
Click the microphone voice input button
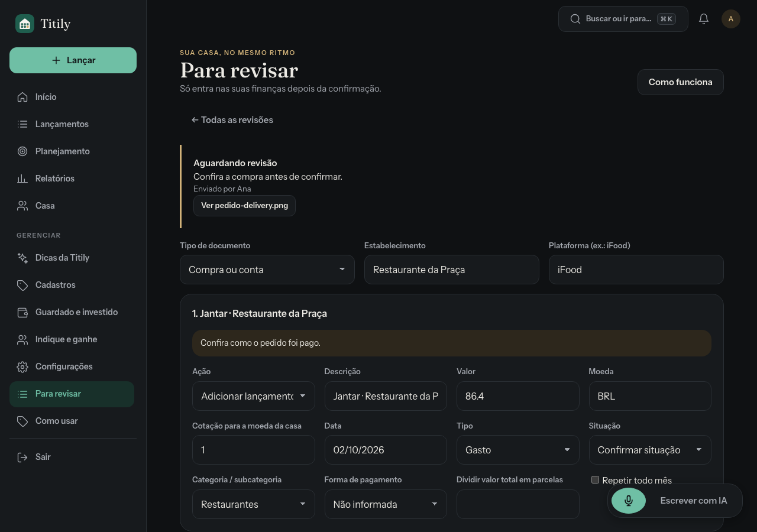click(629, 501)
